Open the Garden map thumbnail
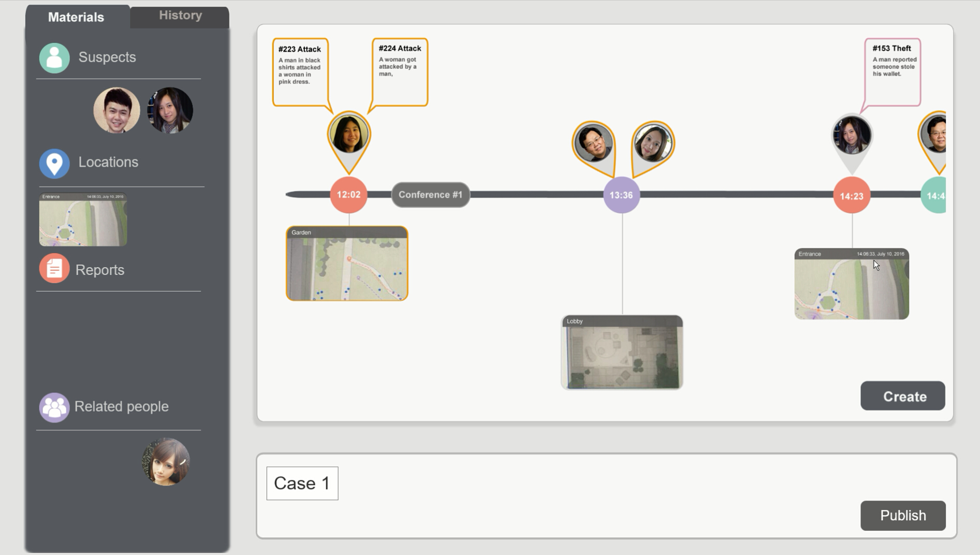 [x=347, y=264]
